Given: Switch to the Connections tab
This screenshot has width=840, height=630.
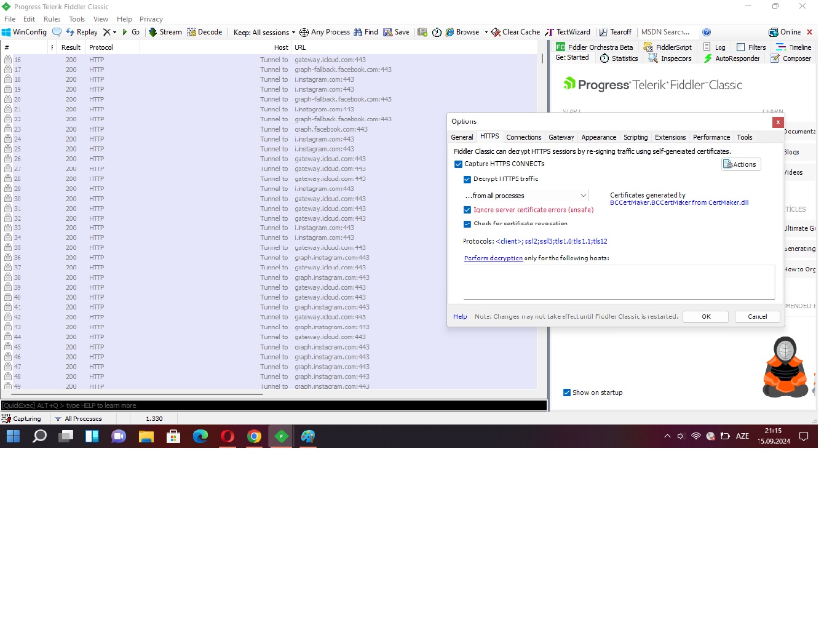Looking at the screenshot, I should [523, 137].
